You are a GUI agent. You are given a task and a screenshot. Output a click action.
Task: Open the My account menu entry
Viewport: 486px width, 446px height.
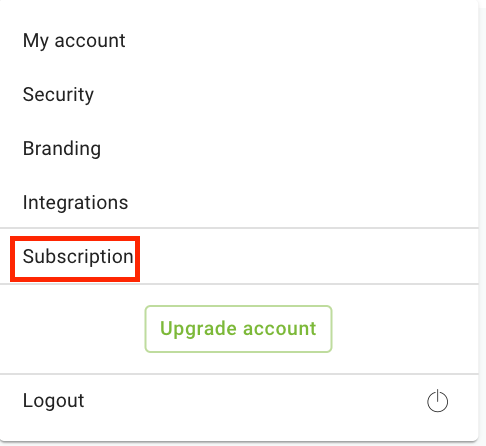239,41
